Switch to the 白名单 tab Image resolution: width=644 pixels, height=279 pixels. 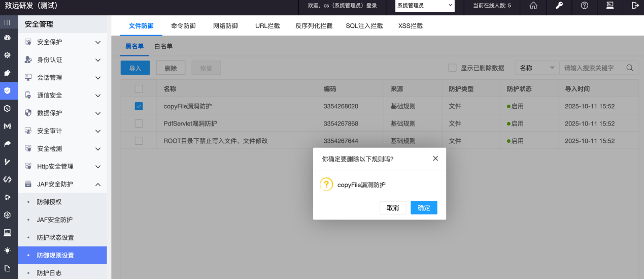point(163,46)
